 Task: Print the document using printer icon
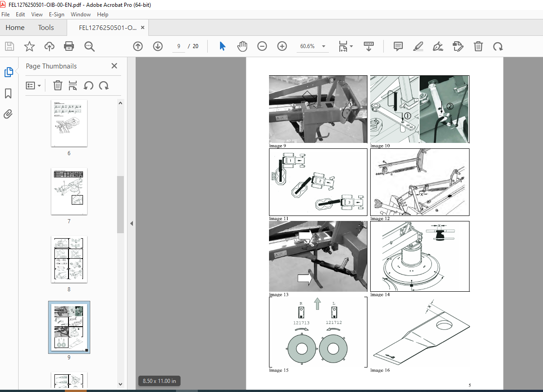pos(69,46)
